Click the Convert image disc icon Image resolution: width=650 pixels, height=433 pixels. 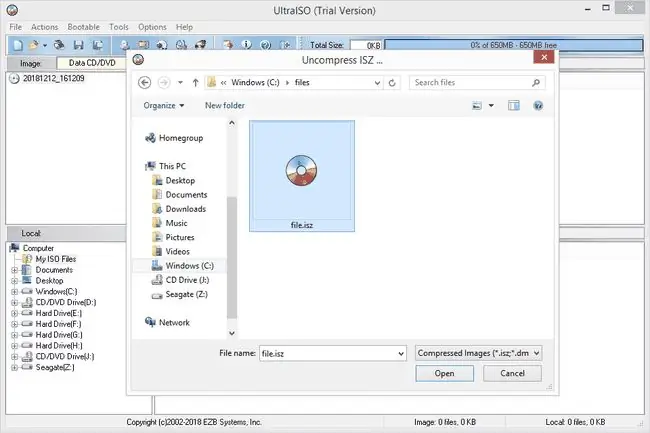pyautogui.click(x=162, y=45)
